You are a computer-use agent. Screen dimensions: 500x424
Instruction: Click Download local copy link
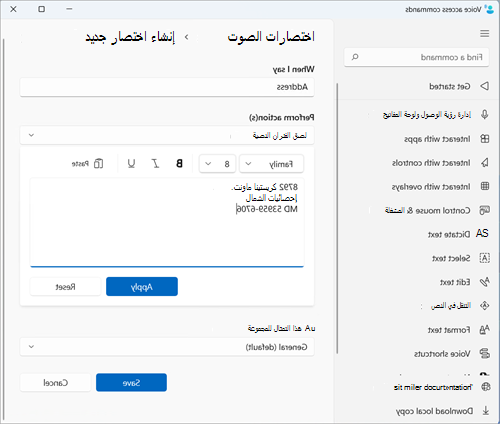tap(434, 411)
